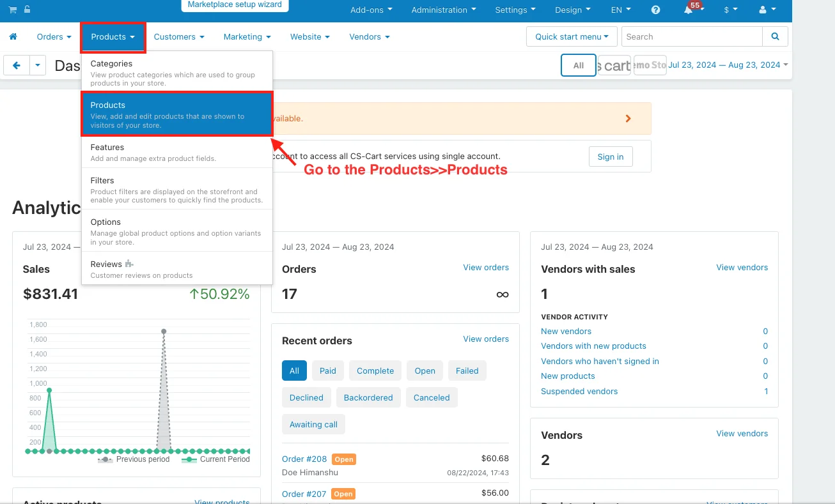Screen dimensions: 835x504
Task: Click View vendors in Vendors with sales
Action: (742, 267)
